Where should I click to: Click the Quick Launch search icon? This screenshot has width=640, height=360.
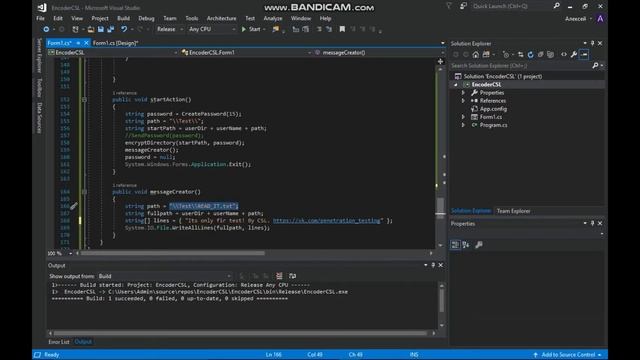[556, 6]
